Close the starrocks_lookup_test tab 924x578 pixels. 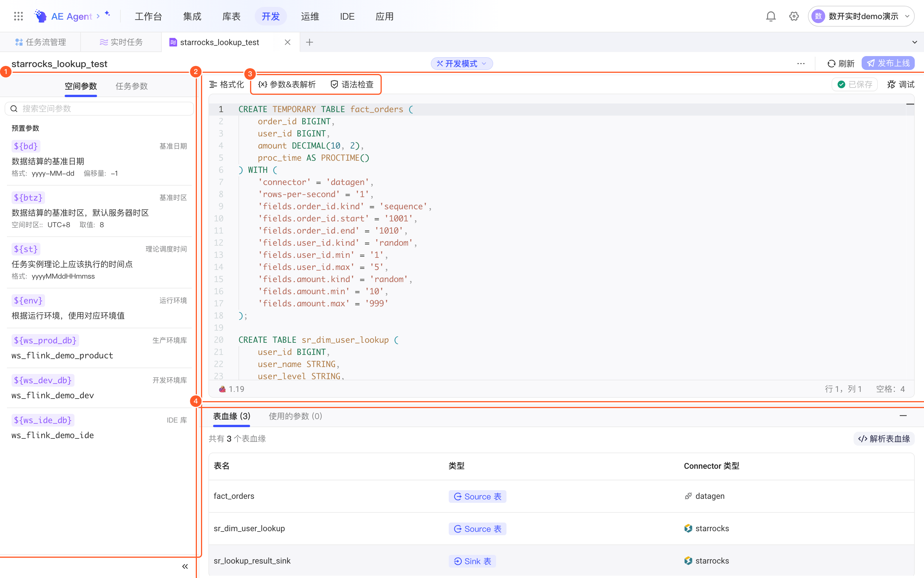[x=288, y=42]
